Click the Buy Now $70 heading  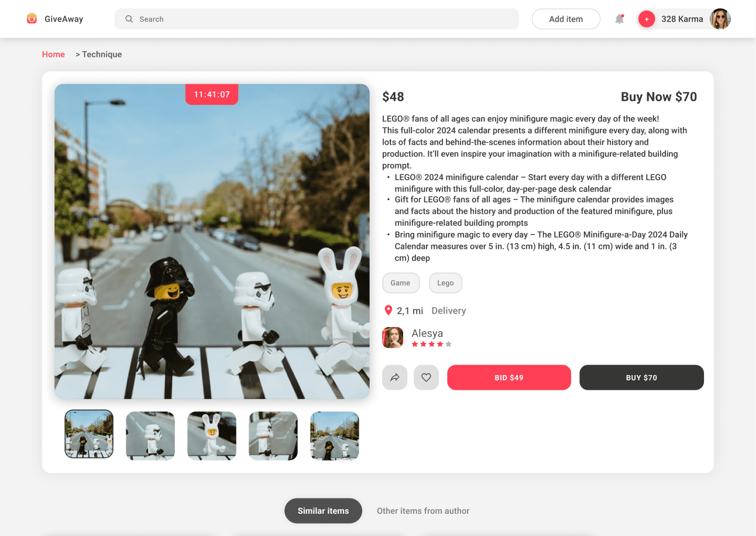click(659, 97)
